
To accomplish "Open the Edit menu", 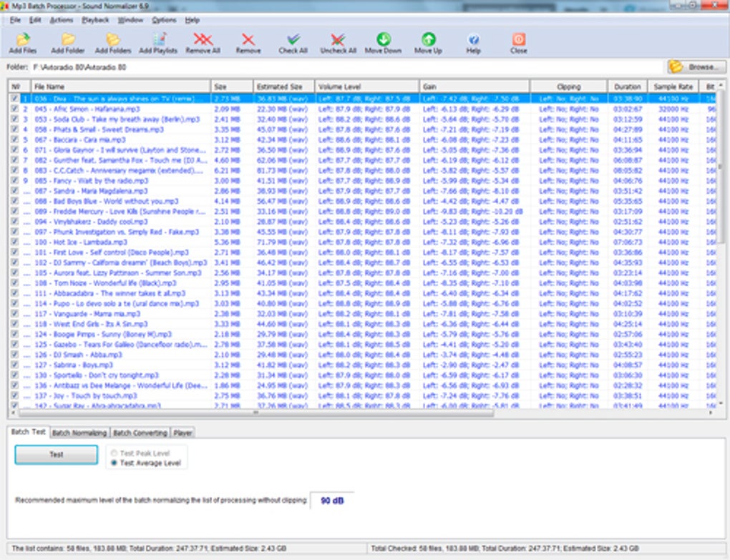I will pos(35,20).
